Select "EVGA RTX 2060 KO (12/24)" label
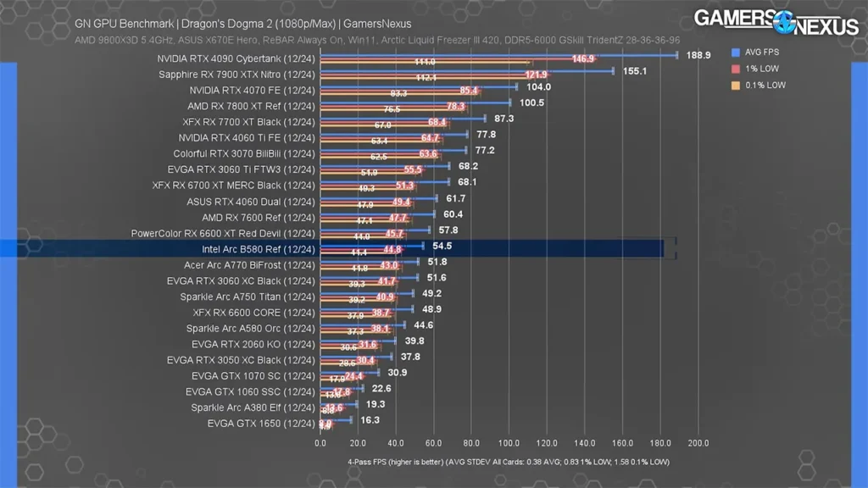The image size is (868, 488). tap(253, 345)
